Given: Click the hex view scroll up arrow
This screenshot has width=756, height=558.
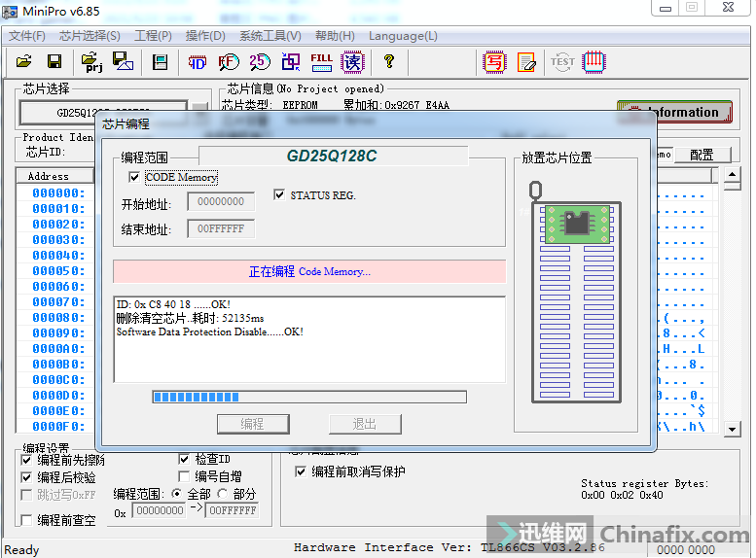Looking at the screenshot, I should [733, 174].
